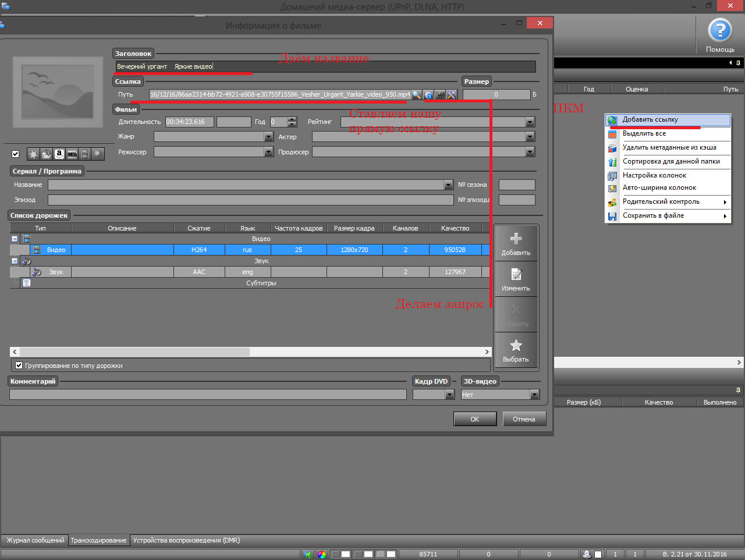Screen dimensions: 745x560
Task: Click the Amazon cover search icon
Action: [59, 154]
